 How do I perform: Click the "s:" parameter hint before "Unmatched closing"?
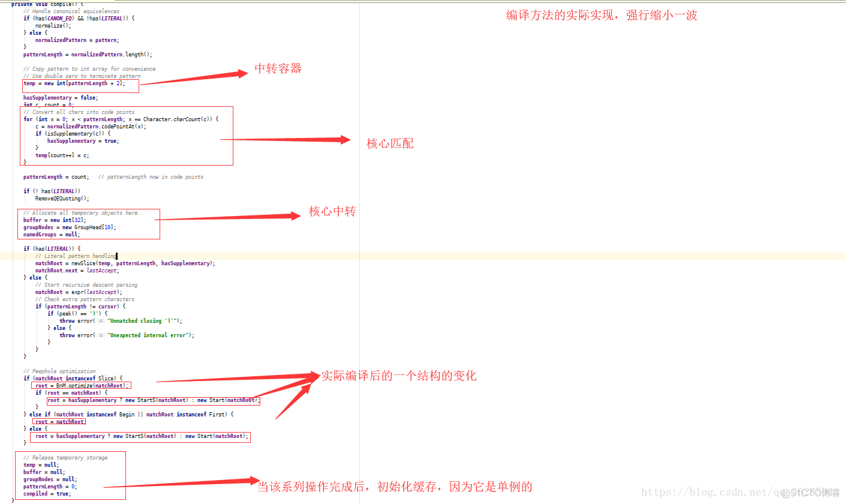coord(101,321)
